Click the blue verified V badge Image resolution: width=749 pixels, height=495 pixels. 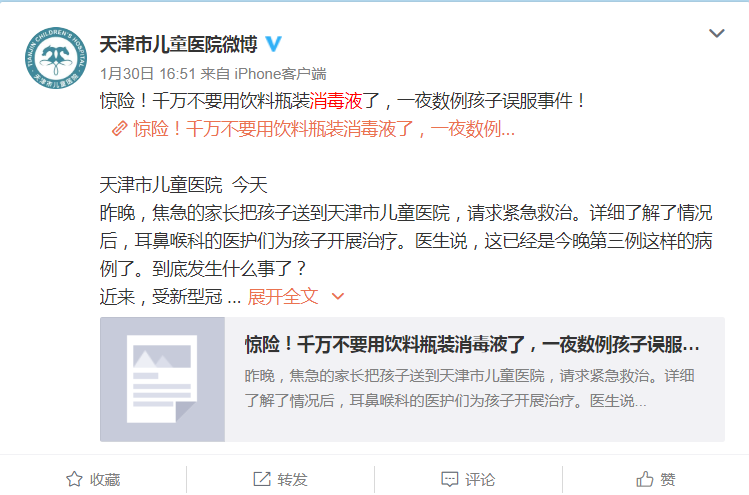273,44
